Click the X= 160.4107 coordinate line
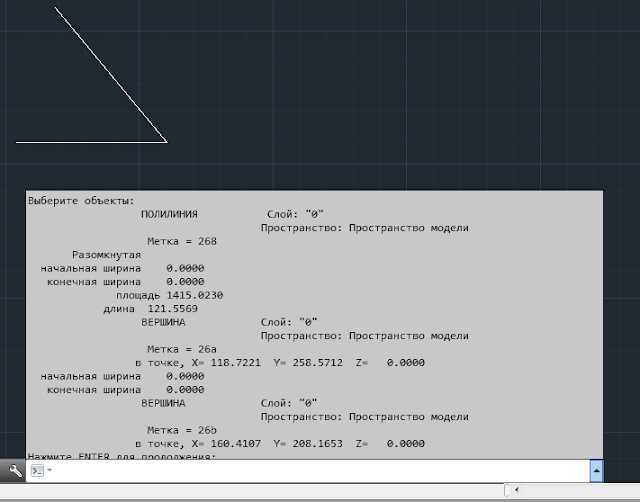 point(280,443)
